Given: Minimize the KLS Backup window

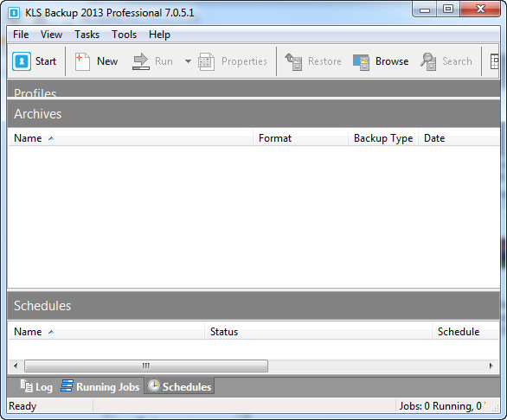Looking at the screenshot, I should click(425, 10).
